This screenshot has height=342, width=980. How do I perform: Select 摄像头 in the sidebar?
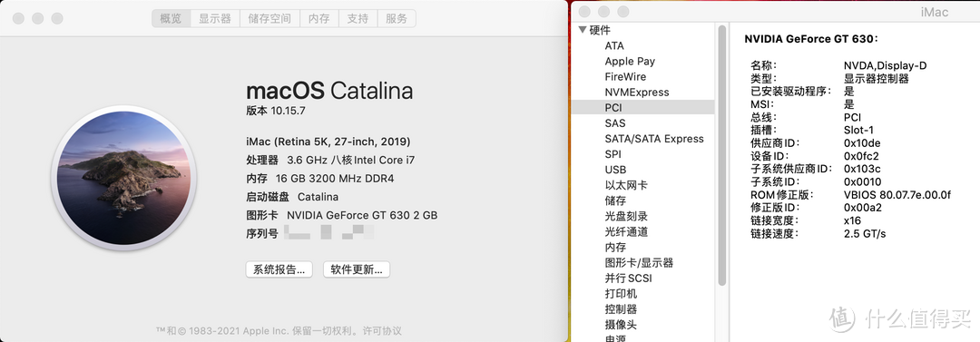pos(622,325)
